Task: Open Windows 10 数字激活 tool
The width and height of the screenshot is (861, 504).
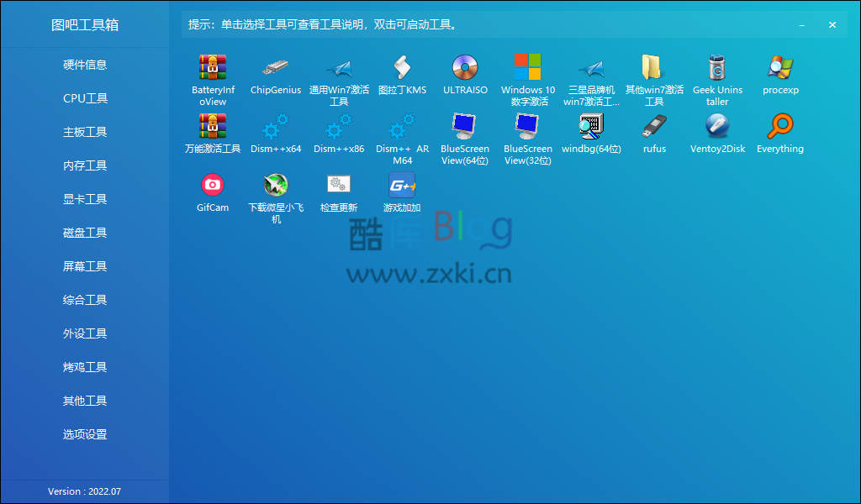Action: pyautogui.click(x=528, y=76)
